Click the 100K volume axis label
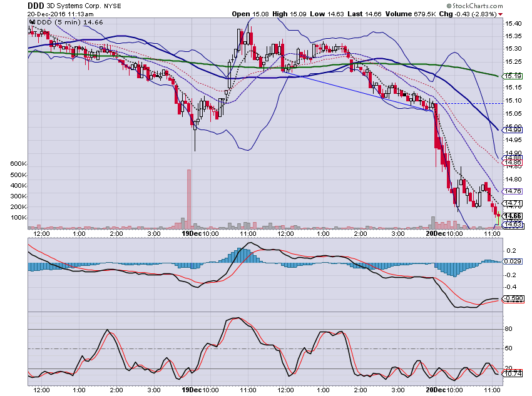This screenshot has width=532, height=396. coord(18,218)
